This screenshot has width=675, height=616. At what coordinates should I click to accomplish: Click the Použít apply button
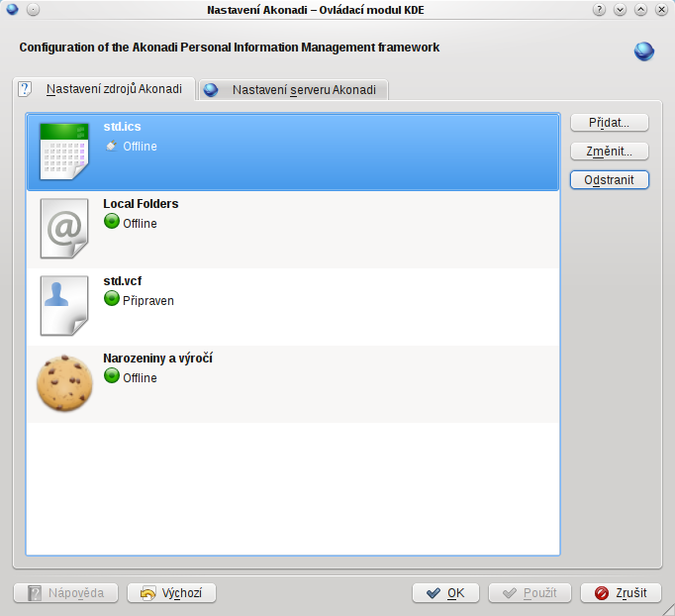click(530, 593)
